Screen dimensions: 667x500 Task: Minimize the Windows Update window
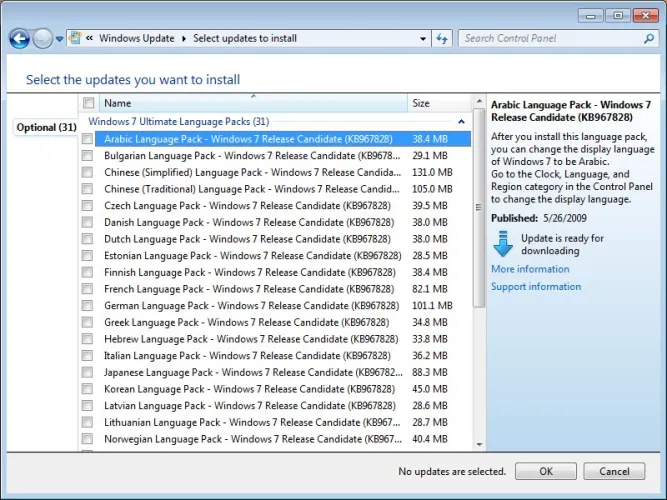click(x=591, y=16)
